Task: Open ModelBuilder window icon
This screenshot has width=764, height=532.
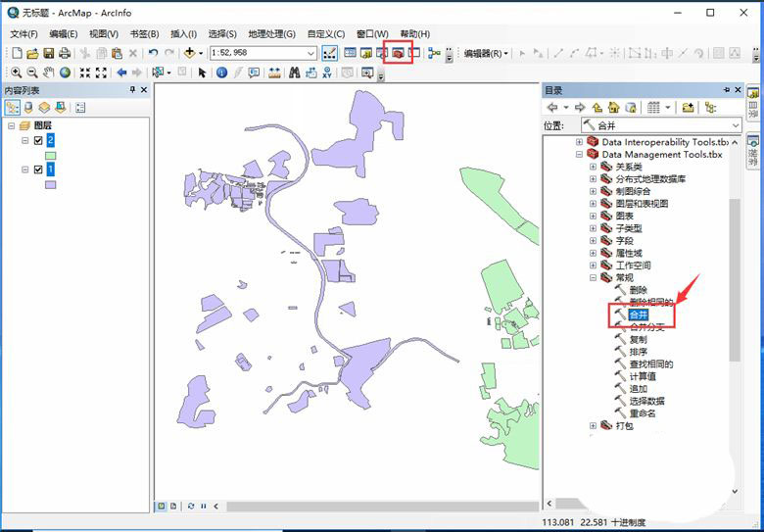Action: pyautogui.click(x=434, y=53)
